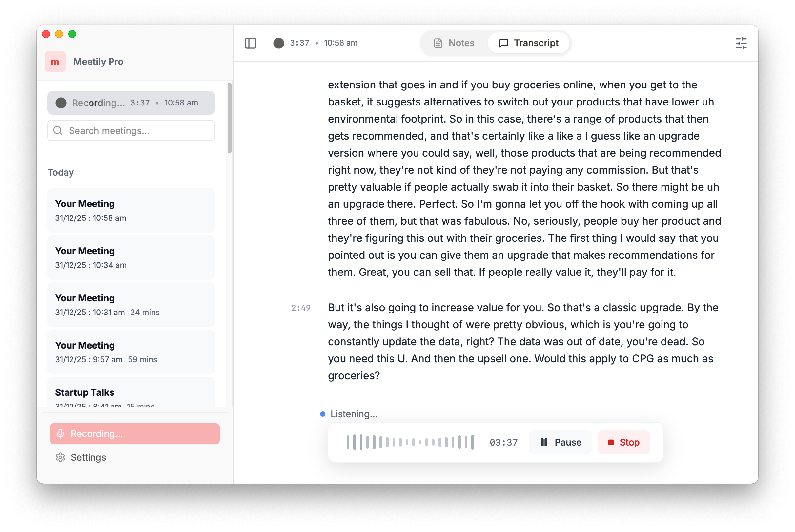Click the Meetily Pro logo icon
Viewport: 795px width, 532px height.
55,62
